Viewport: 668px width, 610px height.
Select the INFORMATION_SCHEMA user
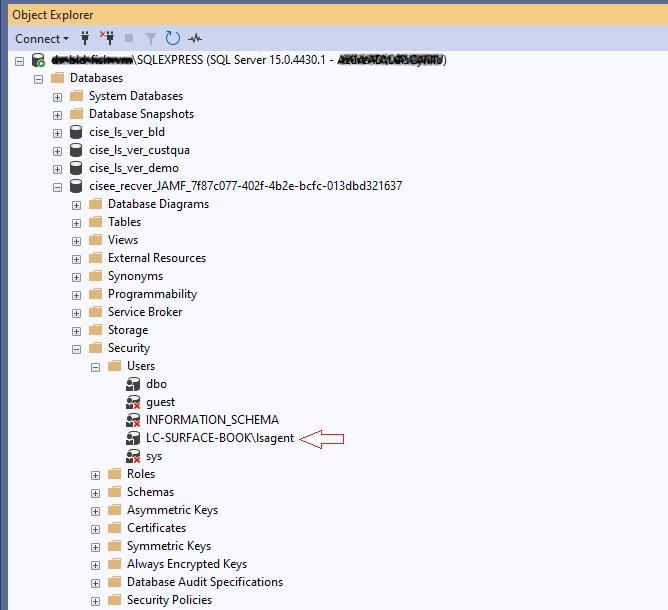(x=212, y=420)
